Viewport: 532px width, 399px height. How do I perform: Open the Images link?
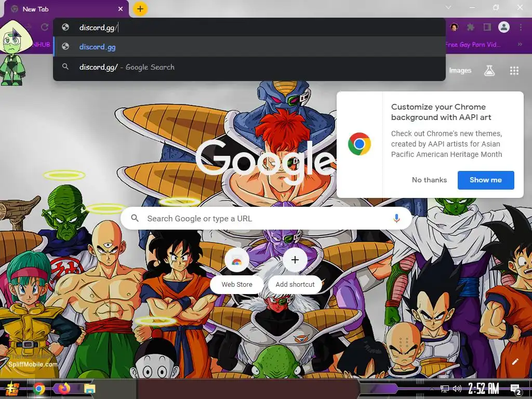(460, 71)
